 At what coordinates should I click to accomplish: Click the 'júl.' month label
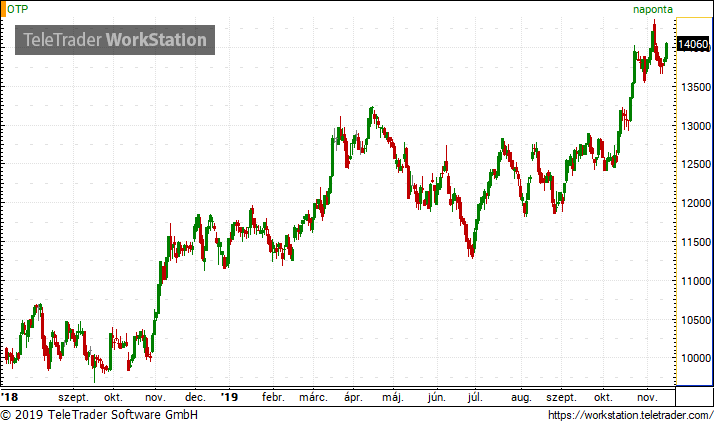click(x=475, y=398)
